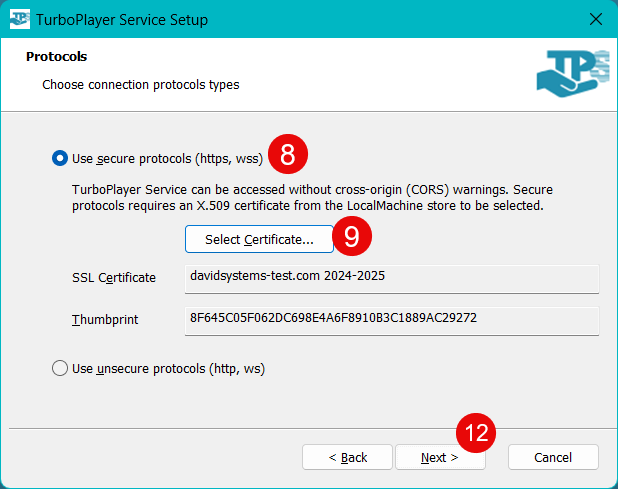Click the TPS hand logo in header
Screen dimensions: 618x489
(572, 76)
